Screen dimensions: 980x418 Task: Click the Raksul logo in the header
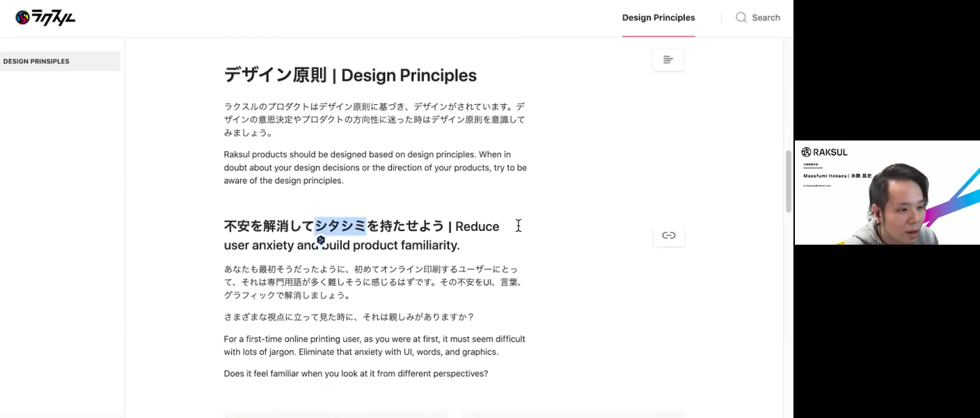point(45,17)
